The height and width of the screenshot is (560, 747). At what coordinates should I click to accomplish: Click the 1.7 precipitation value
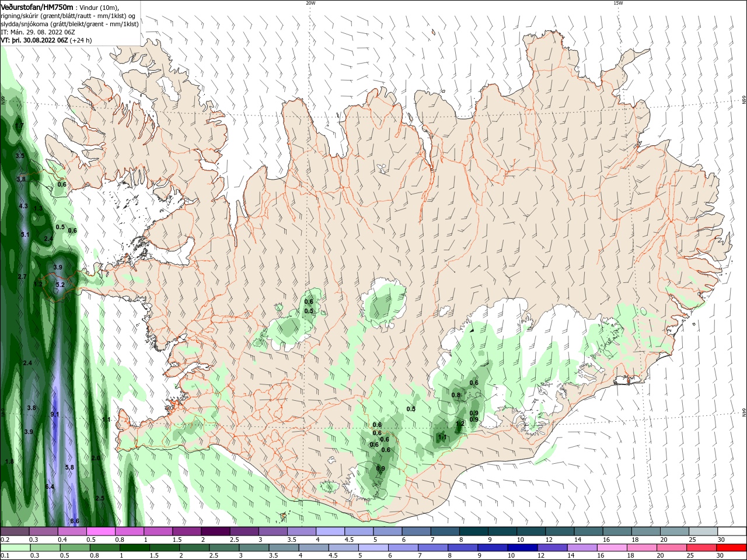[x=19, y=125]
